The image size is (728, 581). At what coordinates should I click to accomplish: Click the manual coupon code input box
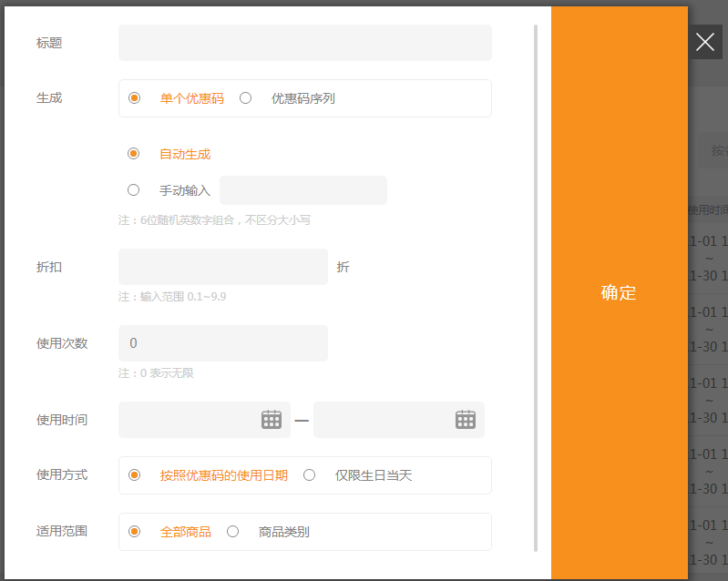click(x=302, y=190)
